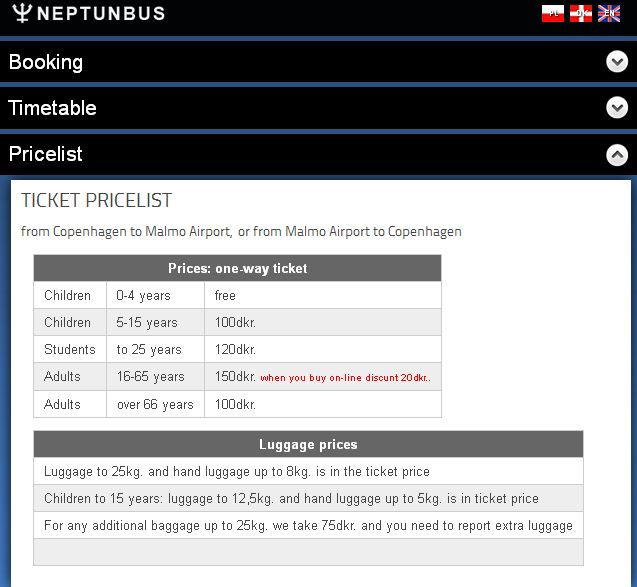Expand the Booking section arrow
The height and width of the screenshot is (587, 637).
617,62
